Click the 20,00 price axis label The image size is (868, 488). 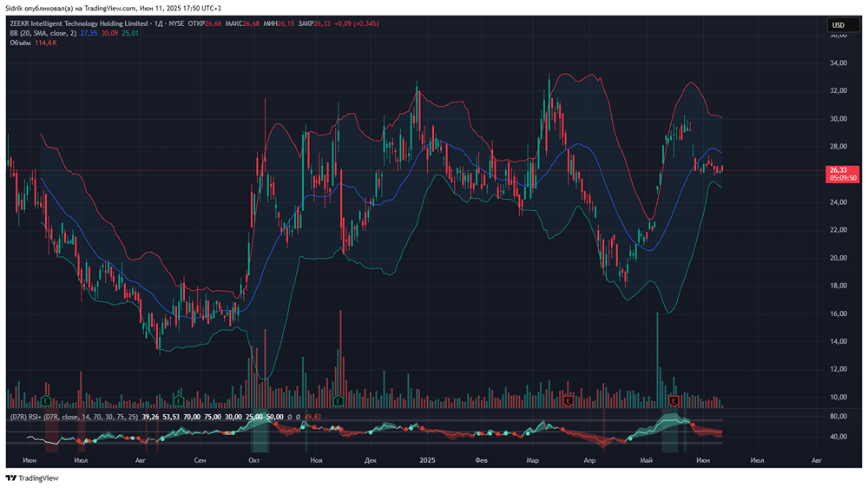[x=838, y=258]
